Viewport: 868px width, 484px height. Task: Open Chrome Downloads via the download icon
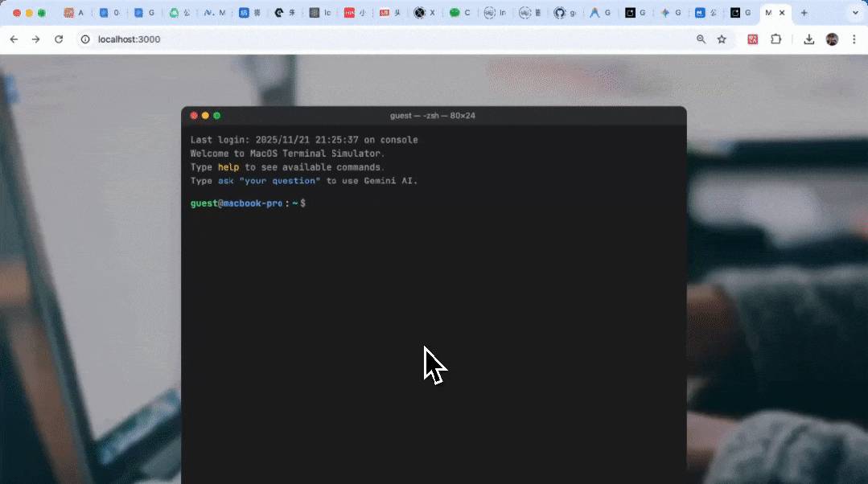pyautogui.click(x=809, y=39)
